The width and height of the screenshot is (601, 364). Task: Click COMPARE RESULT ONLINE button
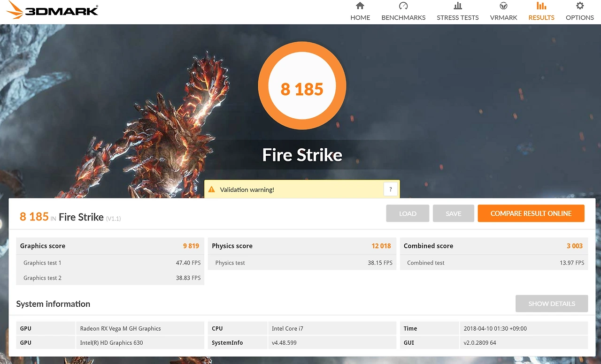point(531,213)
